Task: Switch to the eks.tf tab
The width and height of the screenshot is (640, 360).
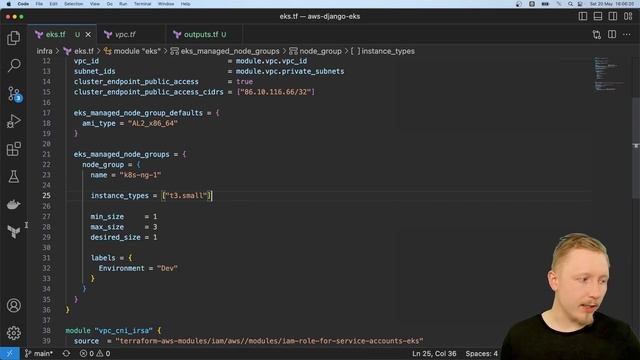Action: [56, 35]
